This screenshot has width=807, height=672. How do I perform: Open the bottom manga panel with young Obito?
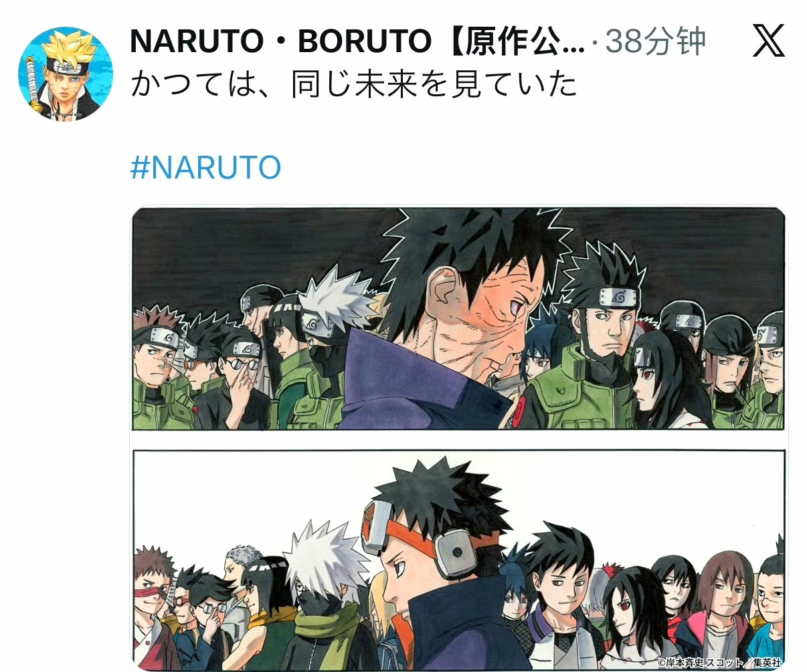click(458, 560)
